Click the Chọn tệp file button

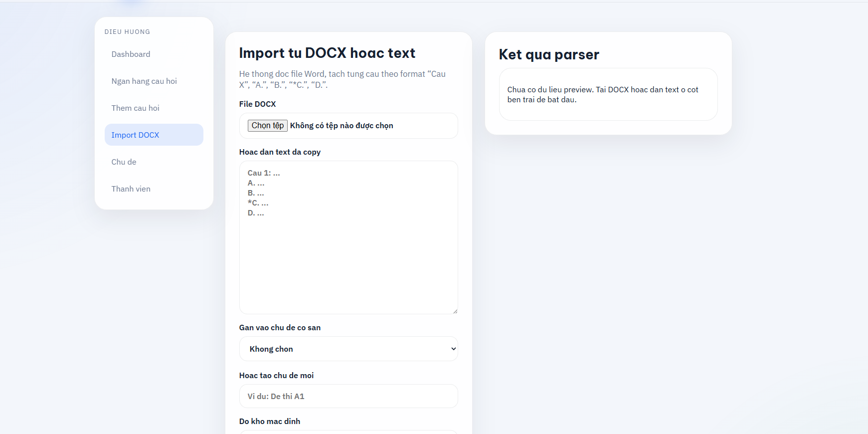(268, 126)
